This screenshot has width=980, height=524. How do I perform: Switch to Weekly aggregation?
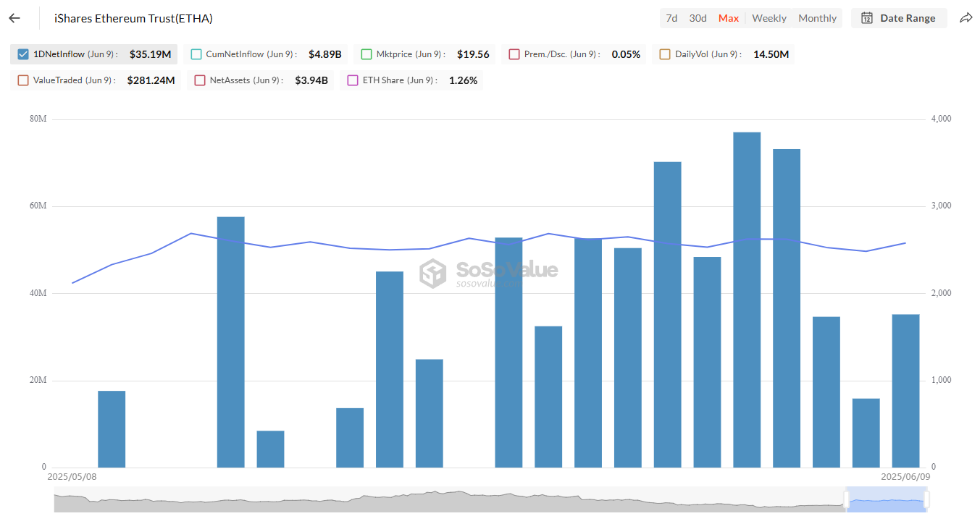point(768,18)
